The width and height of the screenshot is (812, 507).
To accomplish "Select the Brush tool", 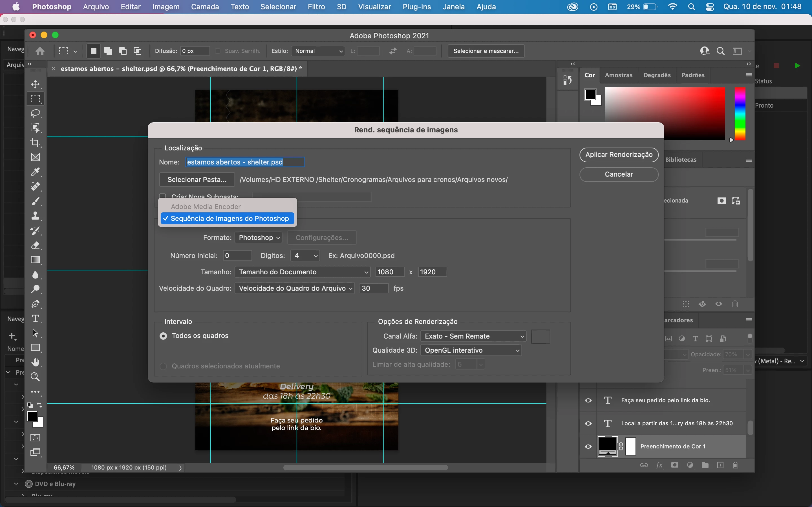I will [35, 201].
